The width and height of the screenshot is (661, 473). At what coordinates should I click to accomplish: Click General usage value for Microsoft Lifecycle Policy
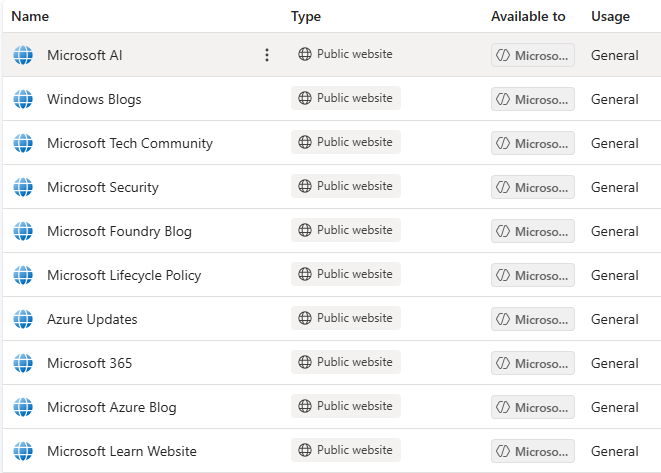[x=615, y=275]
